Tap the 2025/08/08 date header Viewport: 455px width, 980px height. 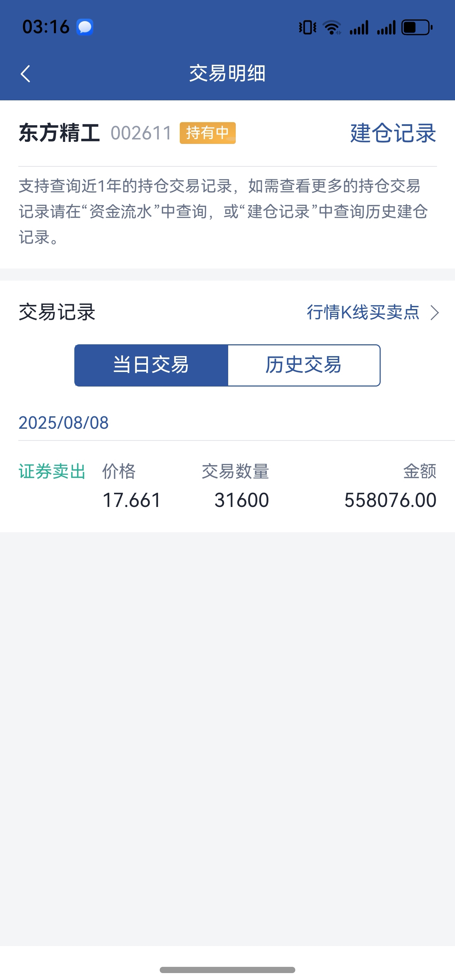point(64,423)
